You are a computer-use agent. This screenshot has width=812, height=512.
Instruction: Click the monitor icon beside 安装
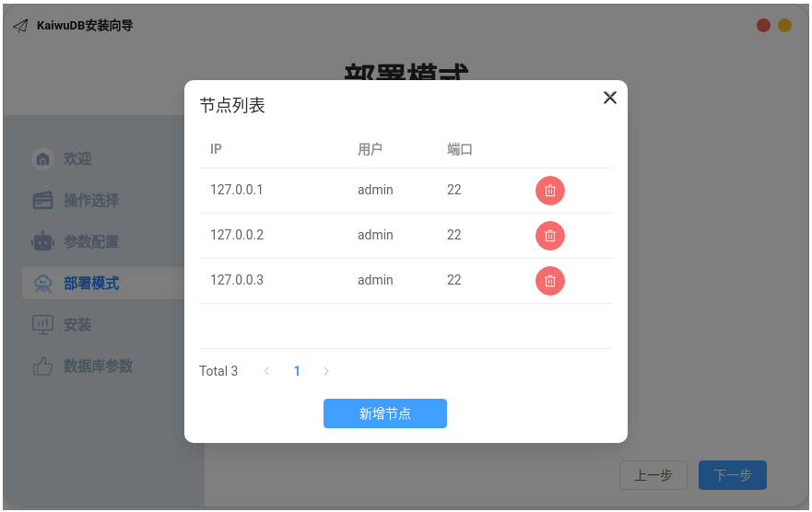click(x=42, y=325)
